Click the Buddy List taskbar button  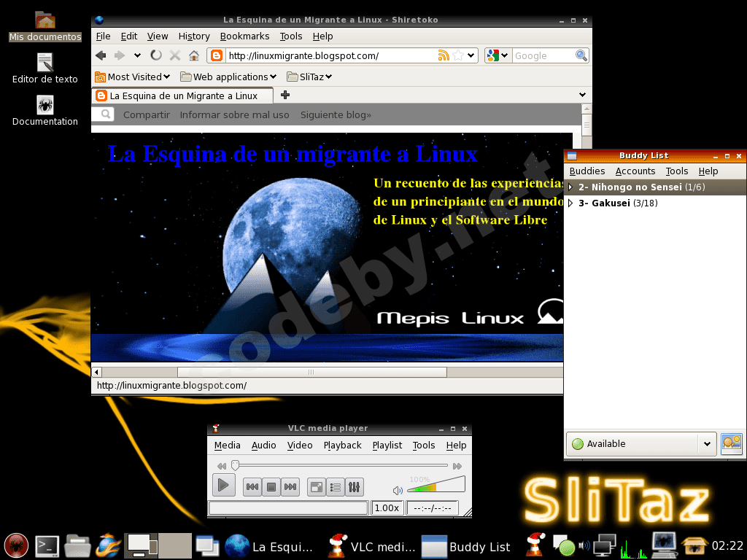pyautogui.click(x=465, y=546)
